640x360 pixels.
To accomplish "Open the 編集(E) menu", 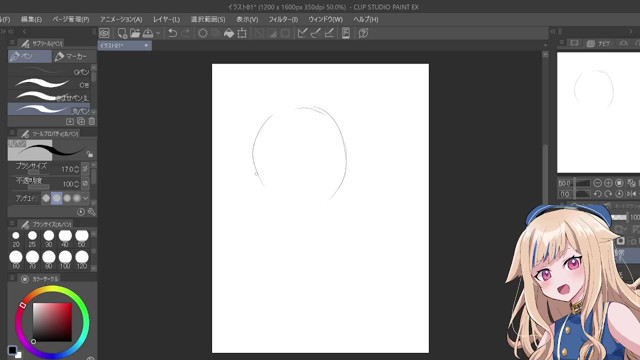I will point(31,19).
